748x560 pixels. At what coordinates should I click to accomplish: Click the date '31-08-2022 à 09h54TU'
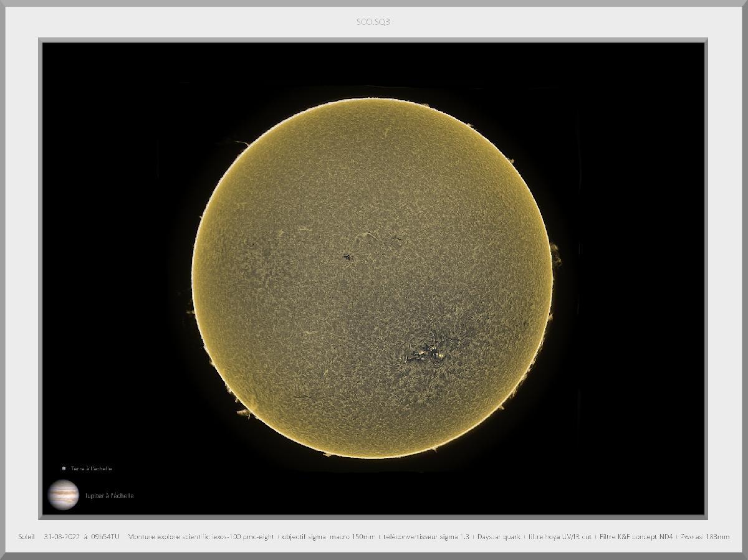click(82, 536)
